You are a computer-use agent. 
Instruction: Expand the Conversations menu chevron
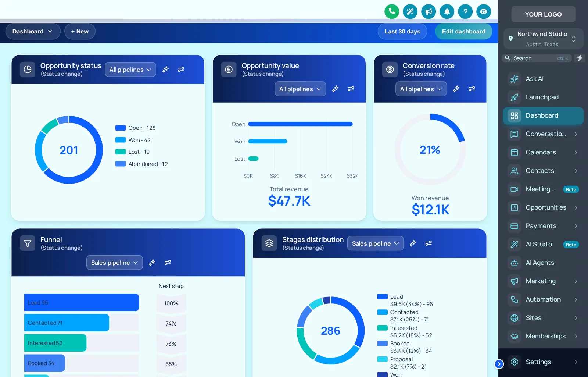[576, 134]
